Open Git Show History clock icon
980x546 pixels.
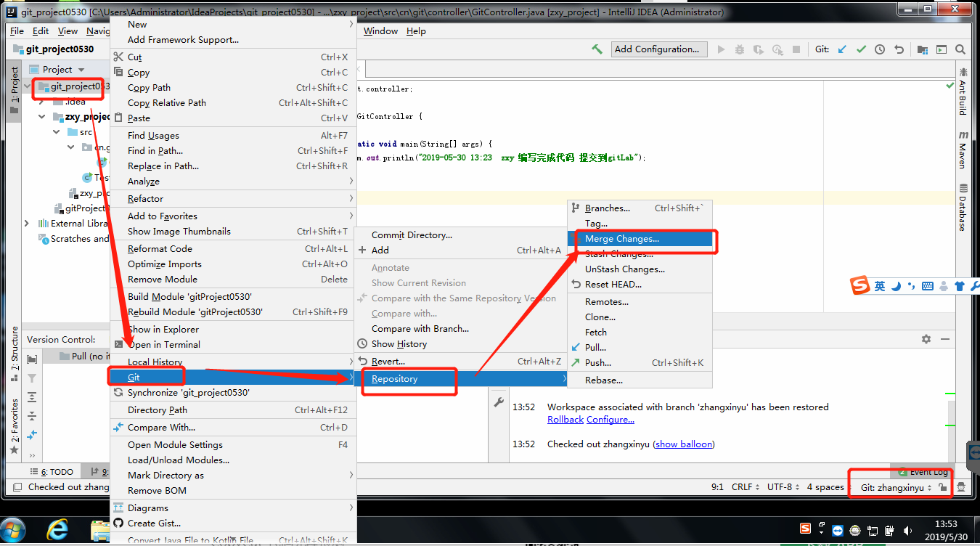[880, 49]
